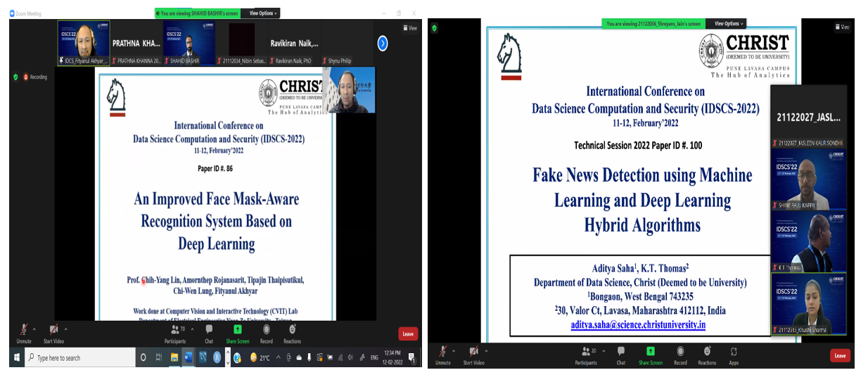Open Reactions in left Zoom window
The height and width of the screenshot is (382, 868).
292,333
